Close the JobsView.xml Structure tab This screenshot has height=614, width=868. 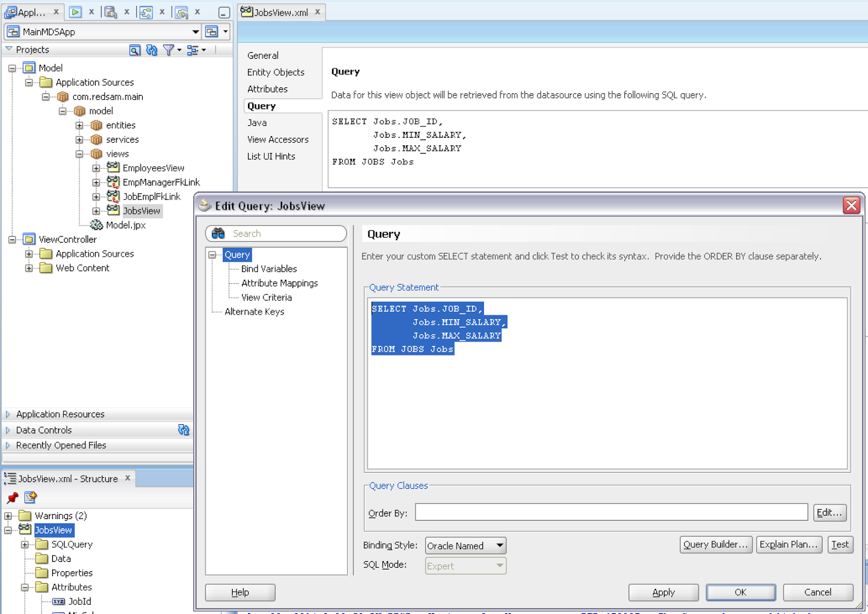[127, 478]
